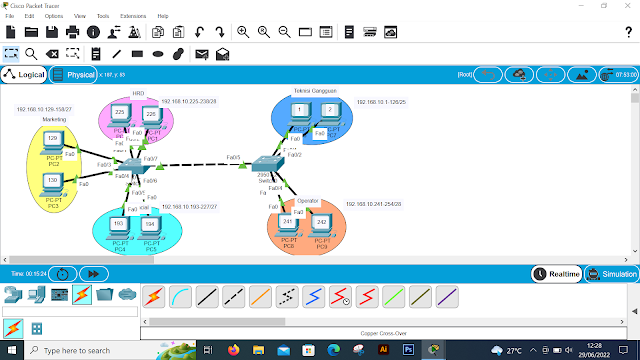Paste with the clipboard icon
This screenshot has width=640, height=360.
point(178,32)
